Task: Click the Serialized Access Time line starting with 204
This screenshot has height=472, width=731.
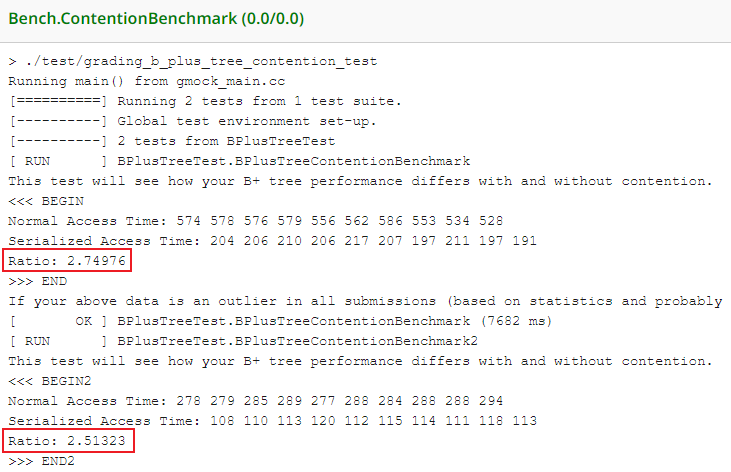Action: pyautogui.click(x=272, y=241)
